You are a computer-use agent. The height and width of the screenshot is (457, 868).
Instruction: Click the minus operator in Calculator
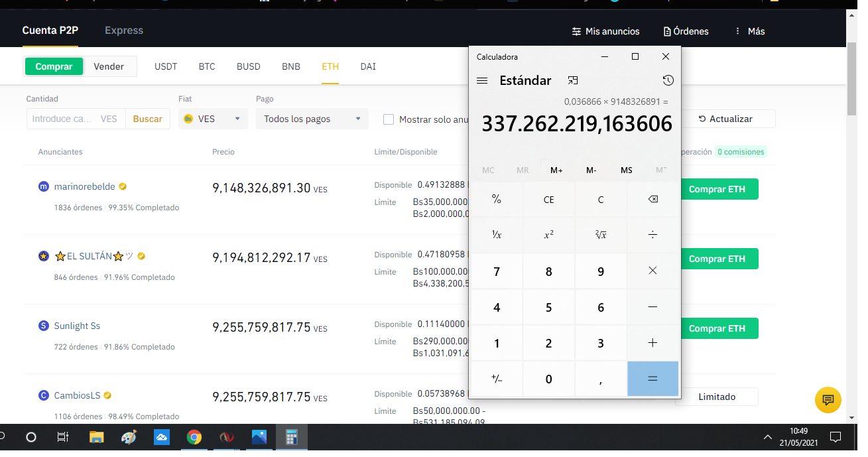[652, 307]
